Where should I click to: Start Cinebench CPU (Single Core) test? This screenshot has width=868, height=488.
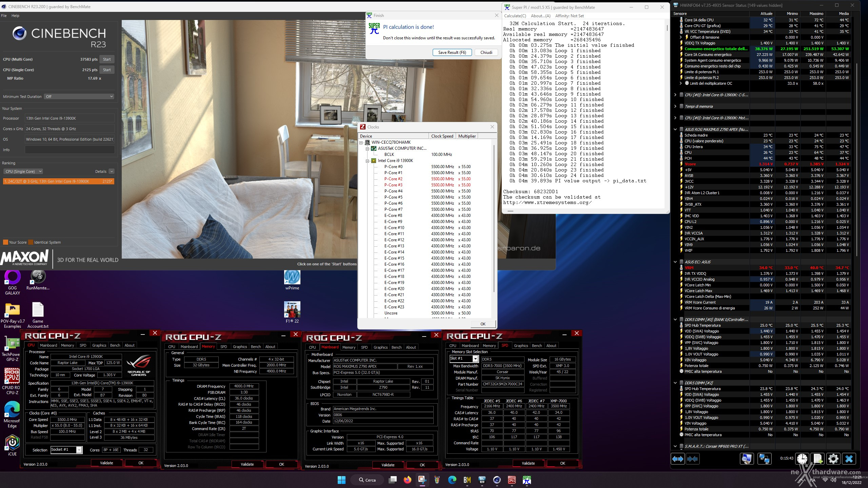click(107, 70)
